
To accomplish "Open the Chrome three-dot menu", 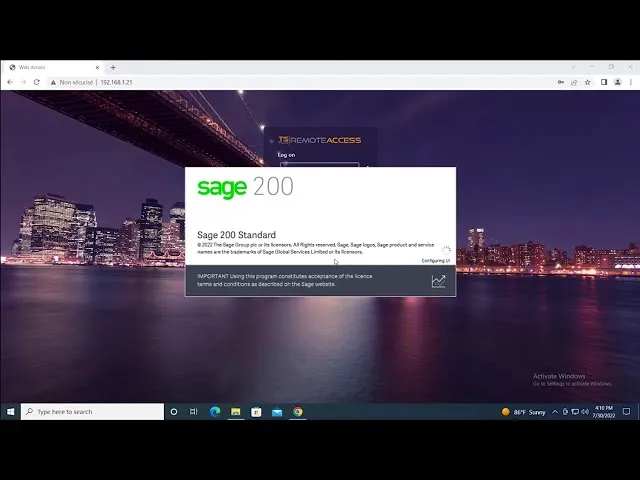I will [x=631, y=82].
